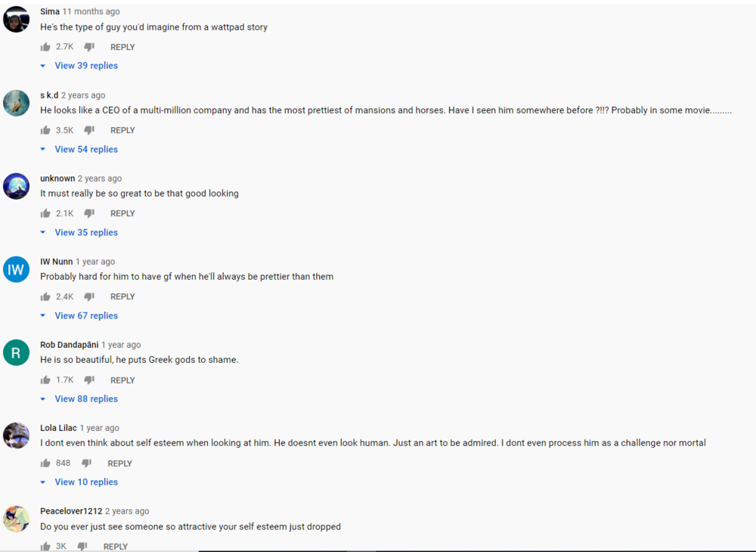
Task: Open Rob Dandapāni's green R avatar
Action: tap(17, 352)
